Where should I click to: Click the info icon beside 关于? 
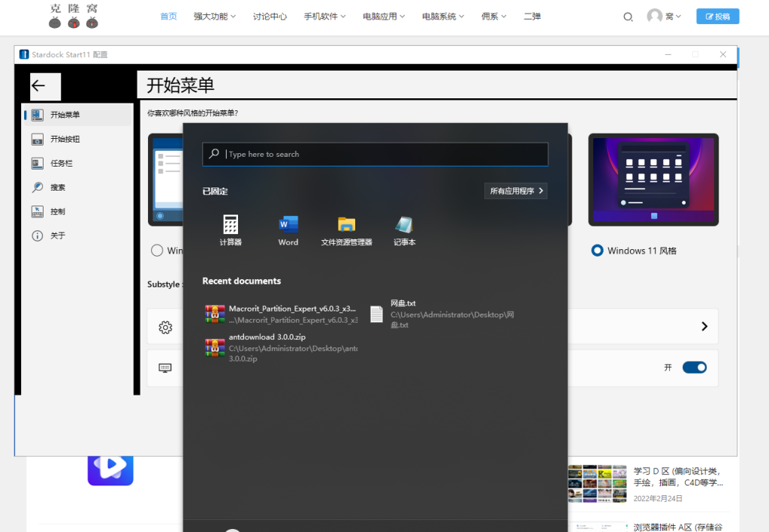38,236
